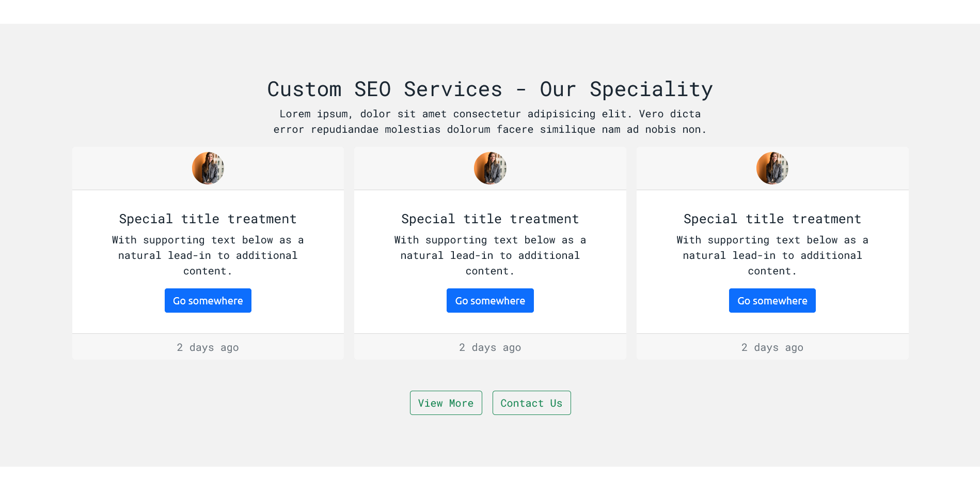Click the first card's Go somewhere button

[x=208, y=300]
